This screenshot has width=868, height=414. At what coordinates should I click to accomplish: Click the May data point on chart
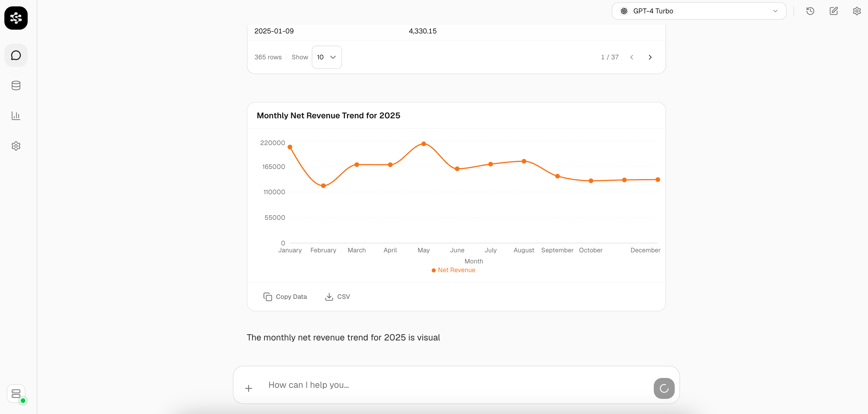[x=424, y=144]
